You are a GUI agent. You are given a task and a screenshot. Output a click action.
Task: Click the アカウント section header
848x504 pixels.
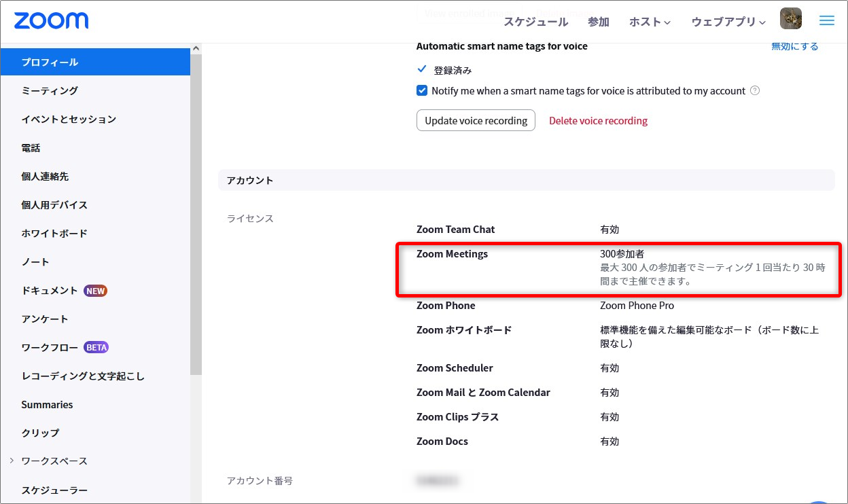tap(527, 180)
